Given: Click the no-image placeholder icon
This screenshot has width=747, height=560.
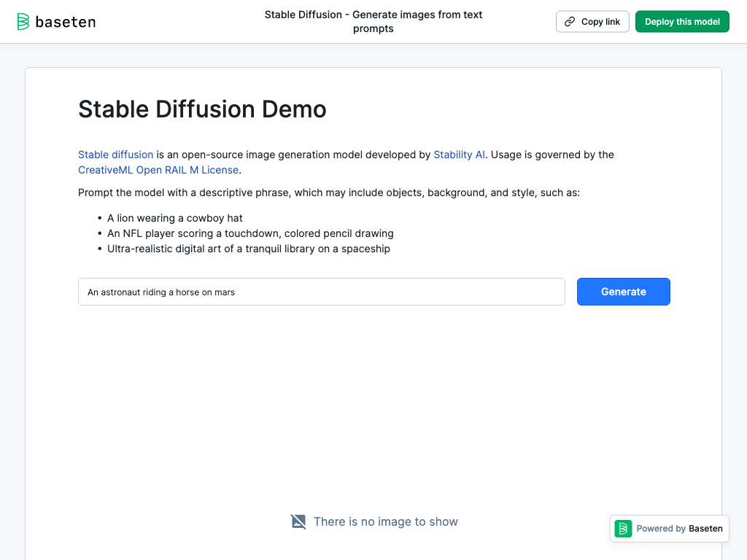Looking at the screenshot, I should click(x=298, y=521).
